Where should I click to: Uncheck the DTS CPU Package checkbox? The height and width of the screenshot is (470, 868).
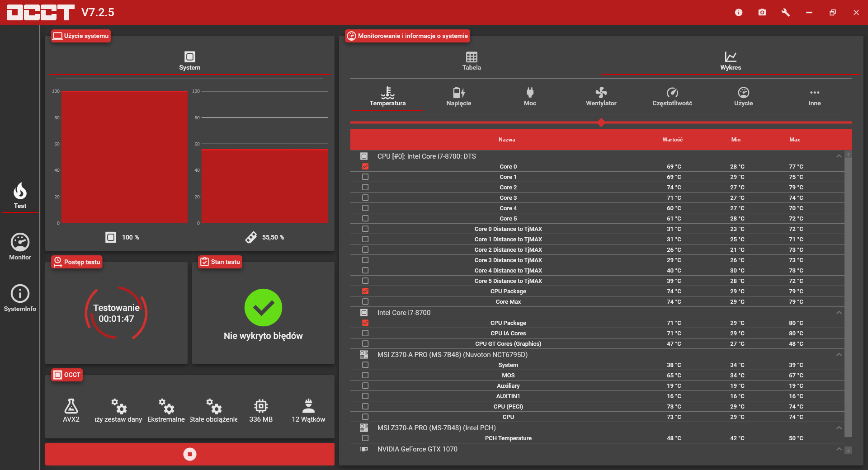click(x=365, y=291)
